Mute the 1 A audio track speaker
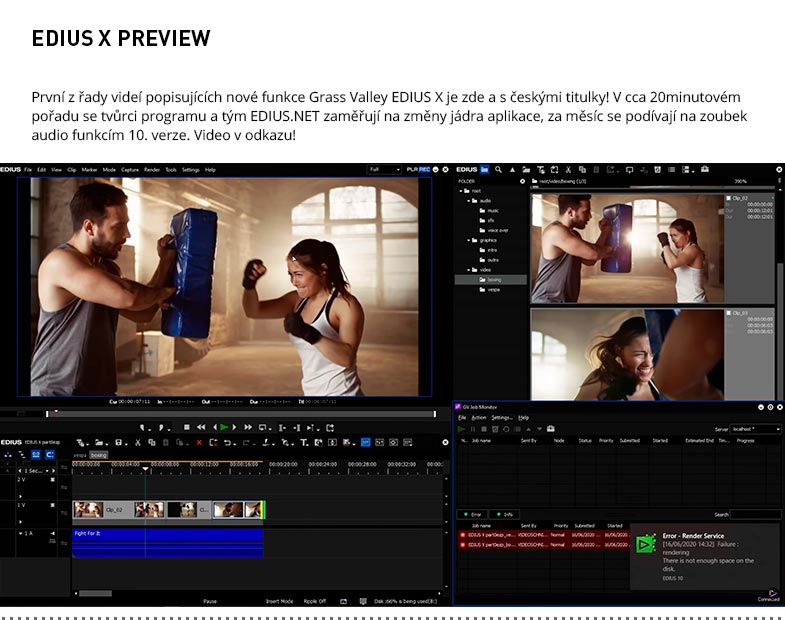Image resolution: width=785 pixels, height=620 pixels. point(53,533)
